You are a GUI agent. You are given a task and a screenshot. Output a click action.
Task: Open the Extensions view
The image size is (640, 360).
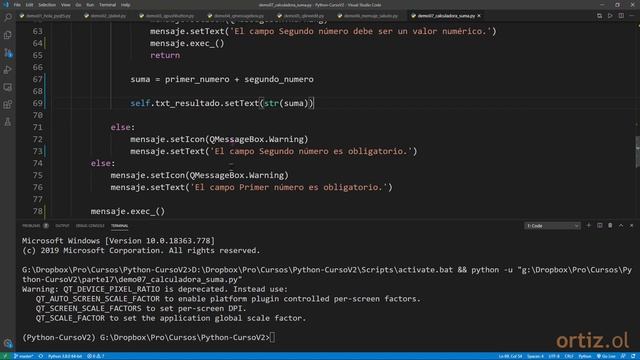point(8,104)
